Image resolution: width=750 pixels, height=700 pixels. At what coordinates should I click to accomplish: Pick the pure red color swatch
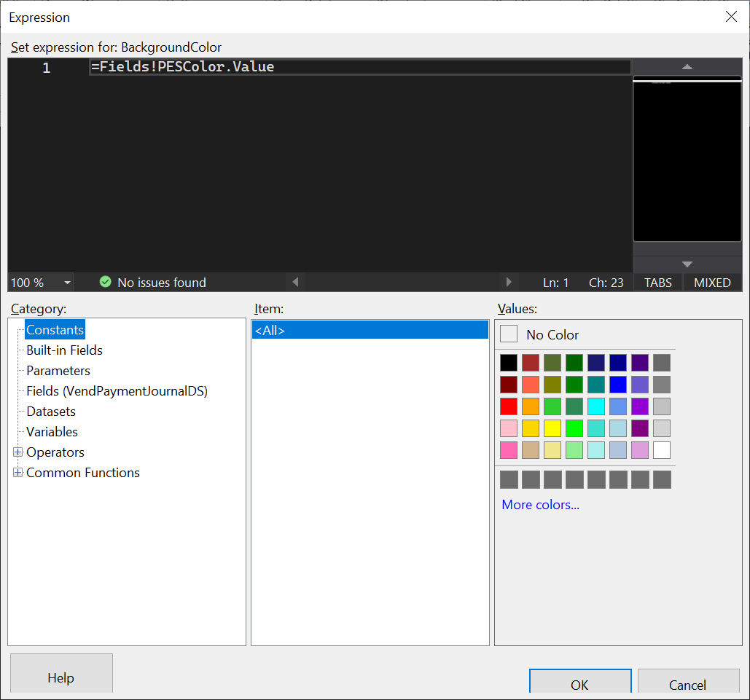pos(509,406)
